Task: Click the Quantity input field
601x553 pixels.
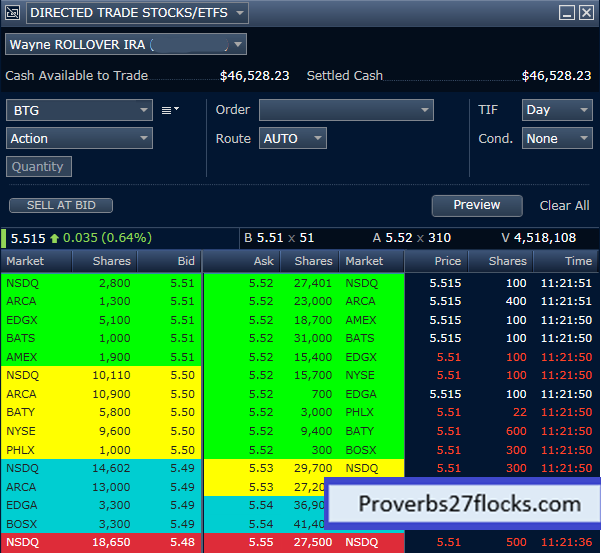Action: [x=39, y=167]
